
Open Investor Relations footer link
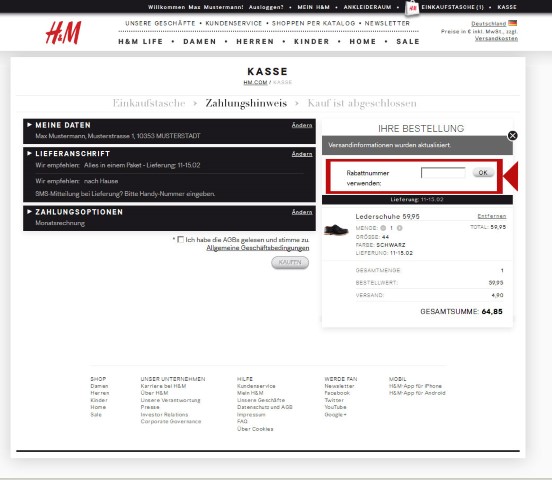[x=164, y=414]
